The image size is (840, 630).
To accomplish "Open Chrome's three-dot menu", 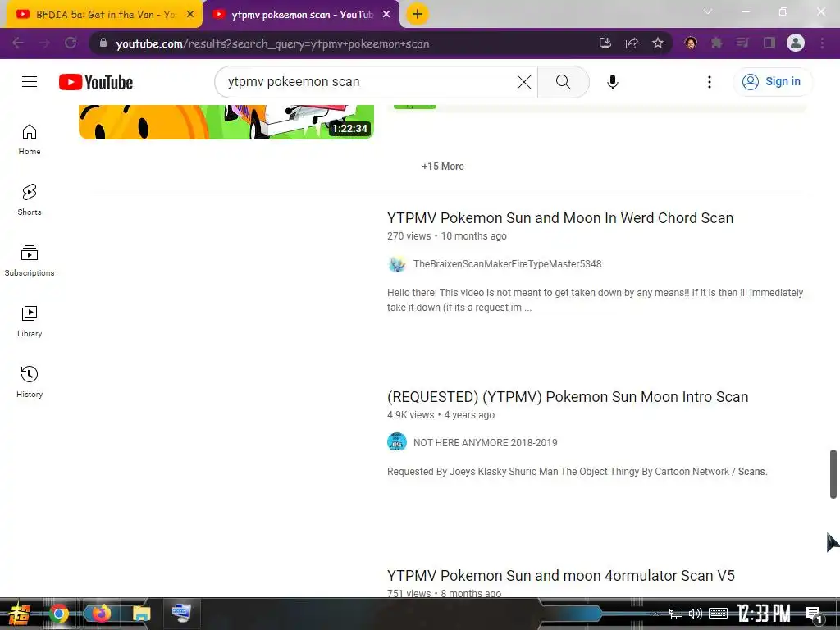I will (822, 43).
